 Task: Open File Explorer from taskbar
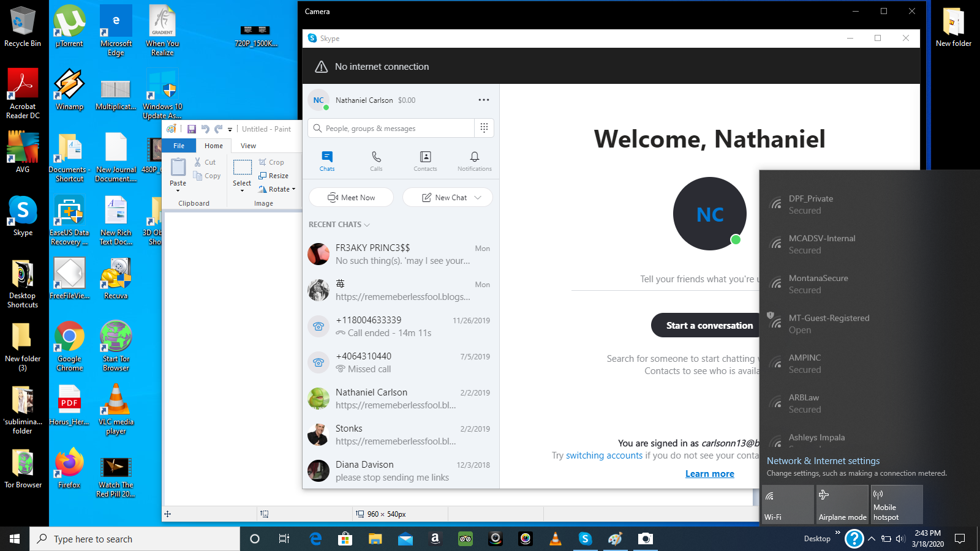point(375,539)
